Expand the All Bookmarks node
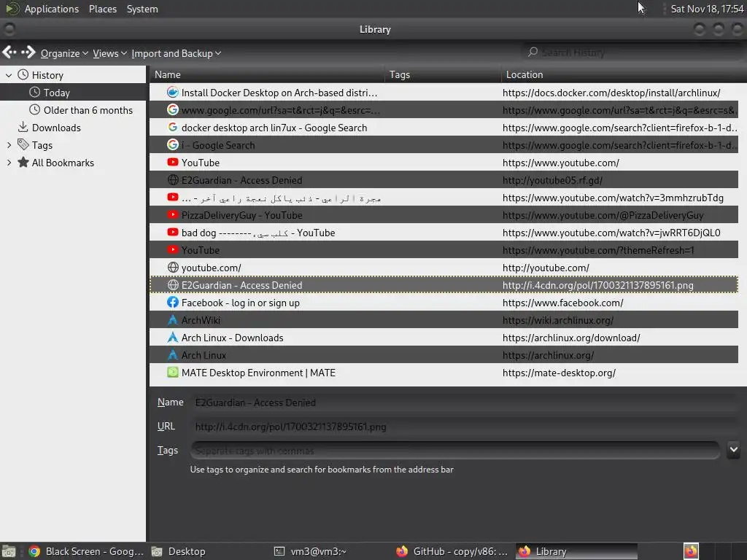The height and width of the screenshot is (560, 747). pyautogui.click(x=9, y=163)
